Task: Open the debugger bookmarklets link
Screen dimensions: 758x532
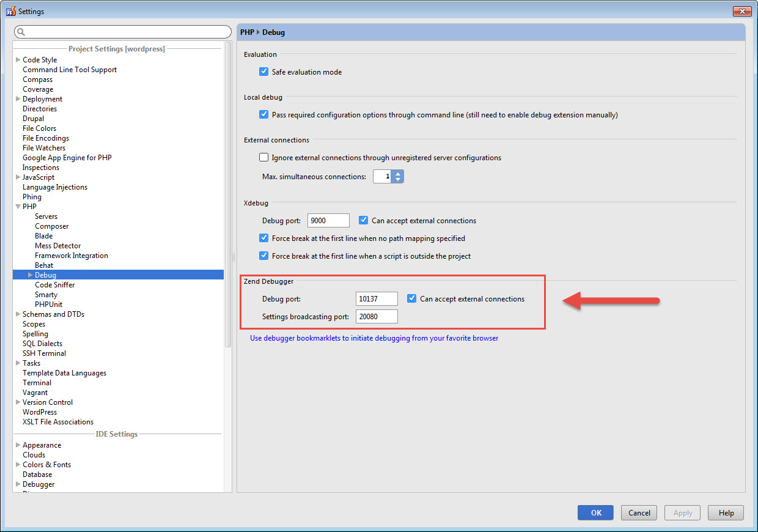Action: click(373, 338)
